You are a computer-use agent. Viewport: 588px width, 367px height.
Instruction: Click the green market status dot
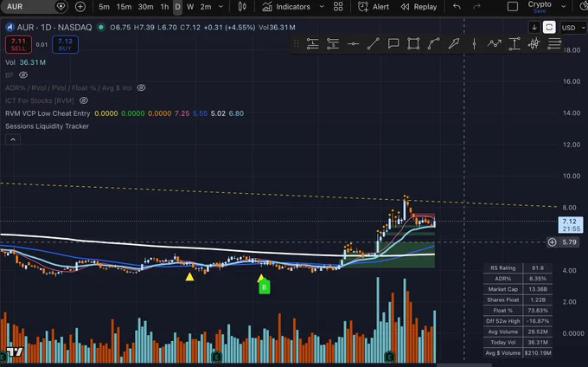(x=100, y=27)
